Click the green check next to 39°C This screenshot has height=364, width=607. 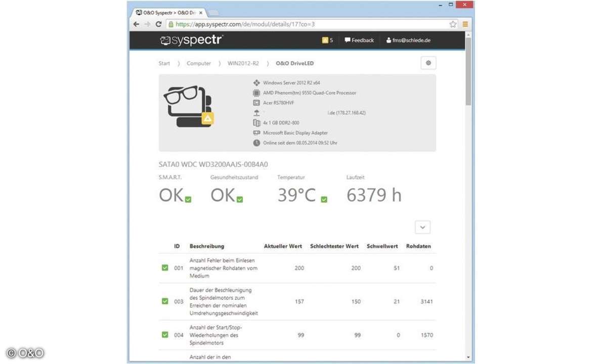tap(324, 200)
